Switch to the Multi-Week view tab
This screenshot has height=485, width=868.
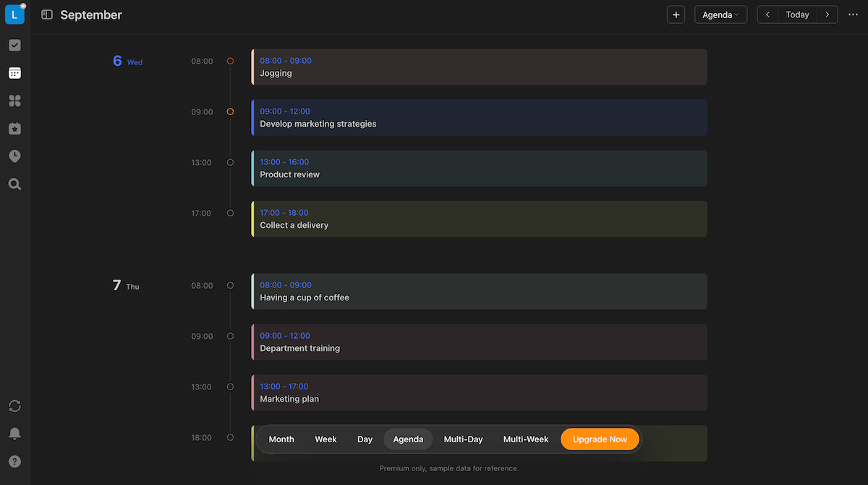coord(526,439)
